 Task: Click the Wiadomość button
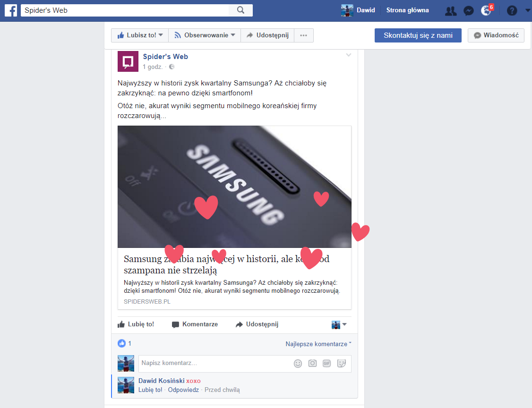[496, 35]
